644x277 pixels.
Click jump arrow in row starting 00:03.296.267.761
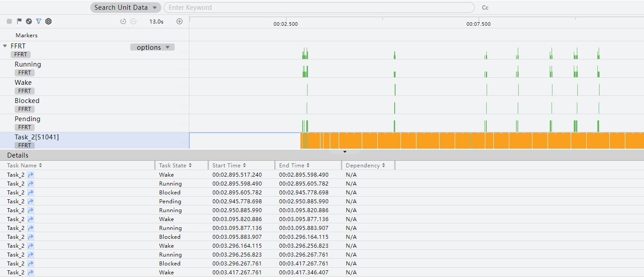pos(31,263)
